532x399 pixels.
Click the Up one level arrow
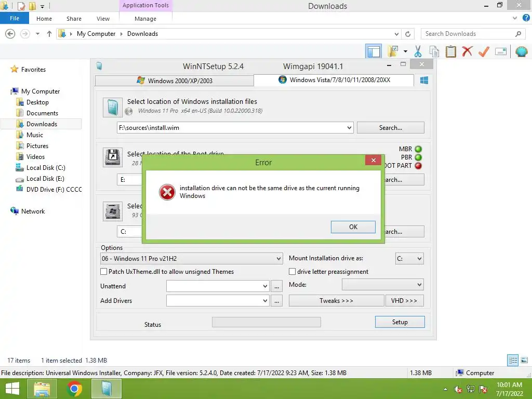pos(49,34)
